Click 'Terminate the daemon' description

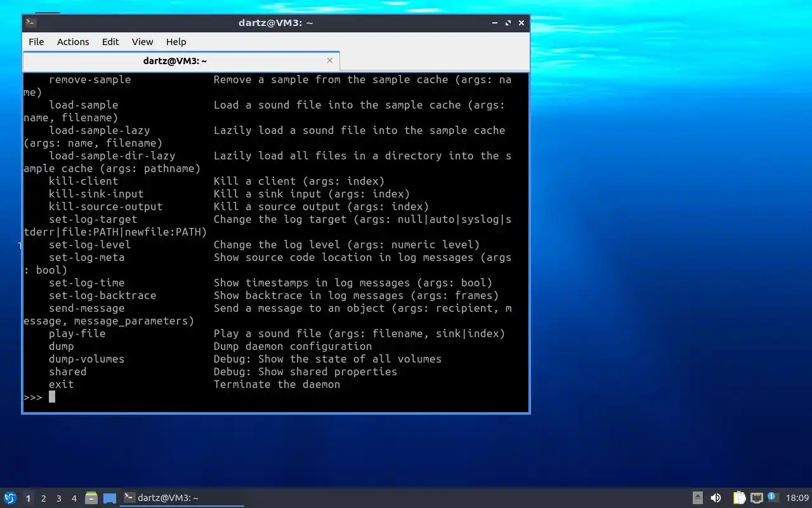point(277,384)
